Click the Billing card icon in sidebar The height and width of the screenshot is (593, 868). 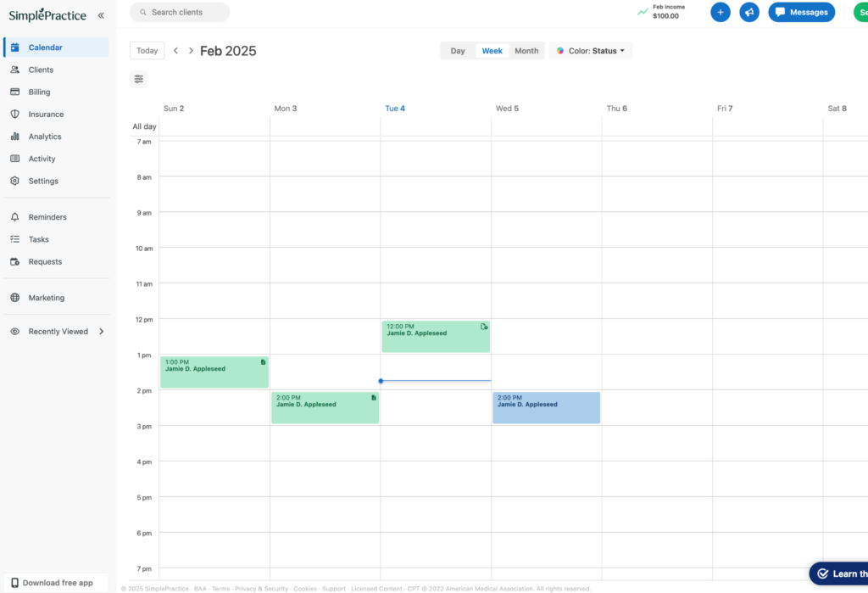14,92
